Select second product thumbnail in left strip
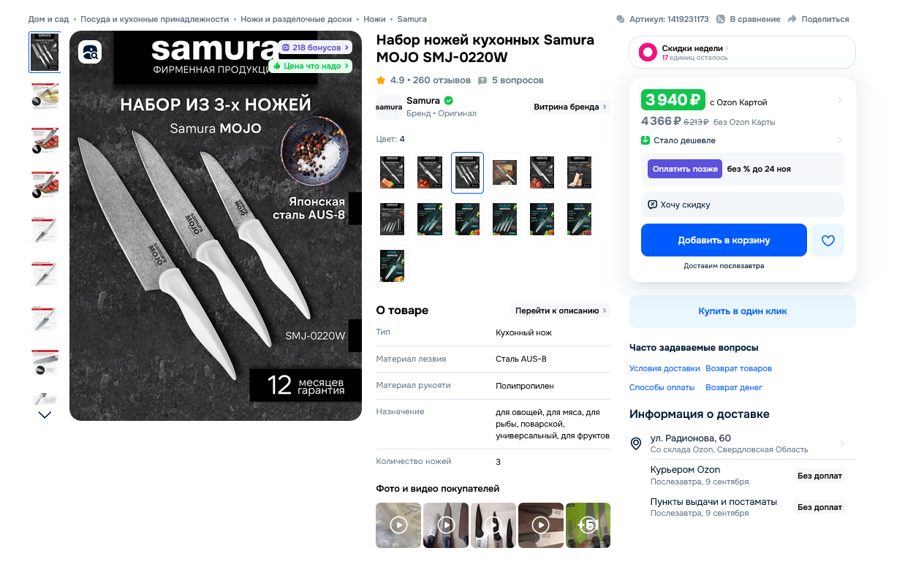The width and height of the screenshot is (924, 567). click(x=45, y=96)
